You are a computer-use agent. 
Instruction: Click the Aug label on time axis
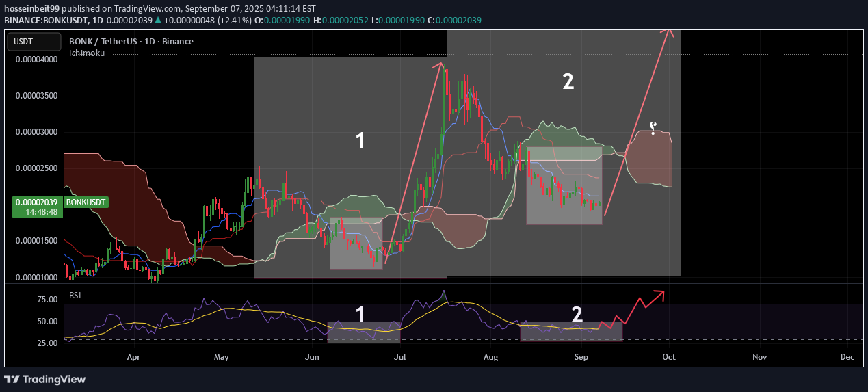point(490,357)
